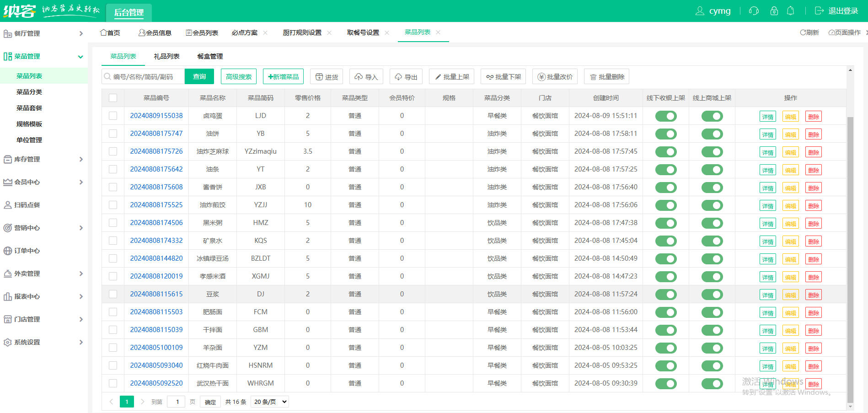
Task: Open the 厨打规则设置 tab
Action: [x=303, y=32]
